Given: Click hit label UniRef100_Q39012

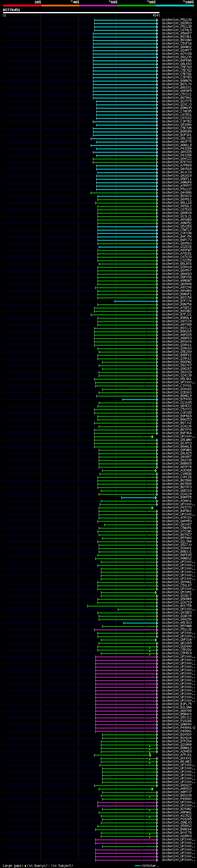Looking at the screenshot, I should [177, 359].
